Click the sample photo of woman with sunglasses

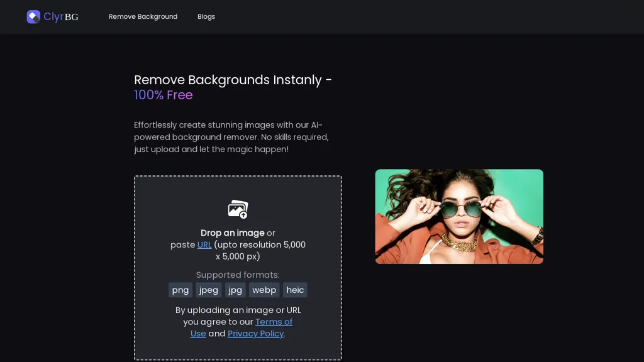click(x=459, y=216)
